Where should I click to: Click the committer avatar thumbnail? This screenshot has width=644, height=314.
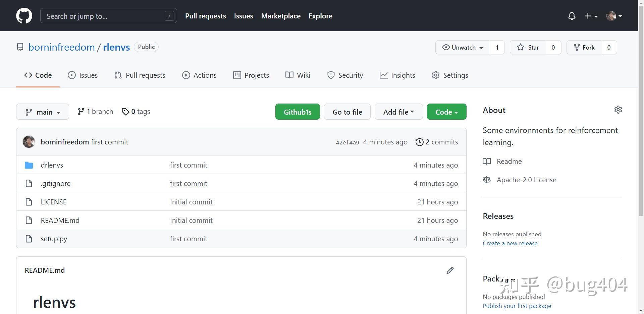[x=29, y=142]
